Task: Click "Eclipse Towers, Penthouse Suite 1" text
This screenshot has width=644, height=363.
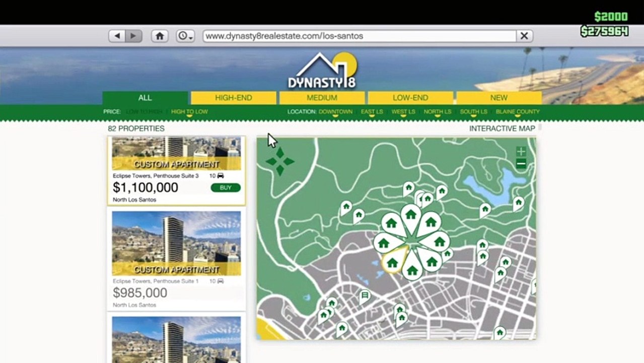Action: [156, 281]
